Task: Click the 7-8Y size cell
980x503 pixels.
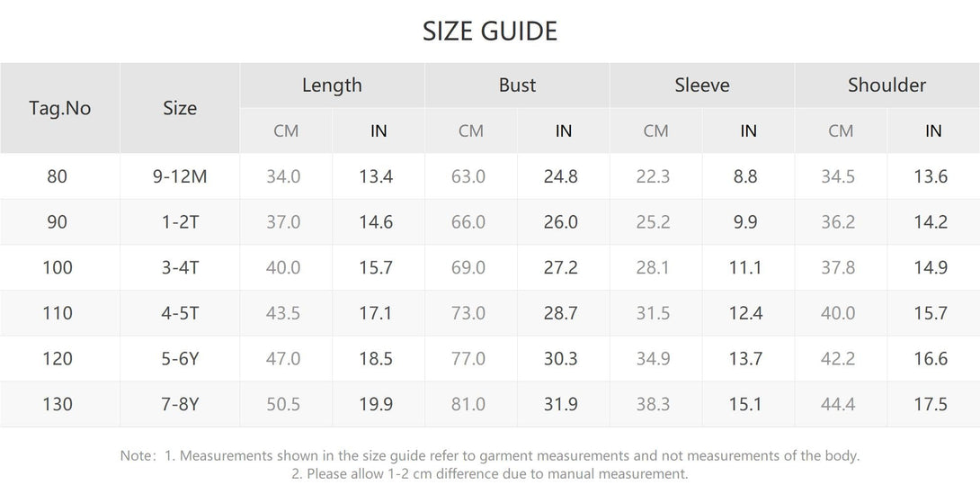Action: (x=180, y=405)
